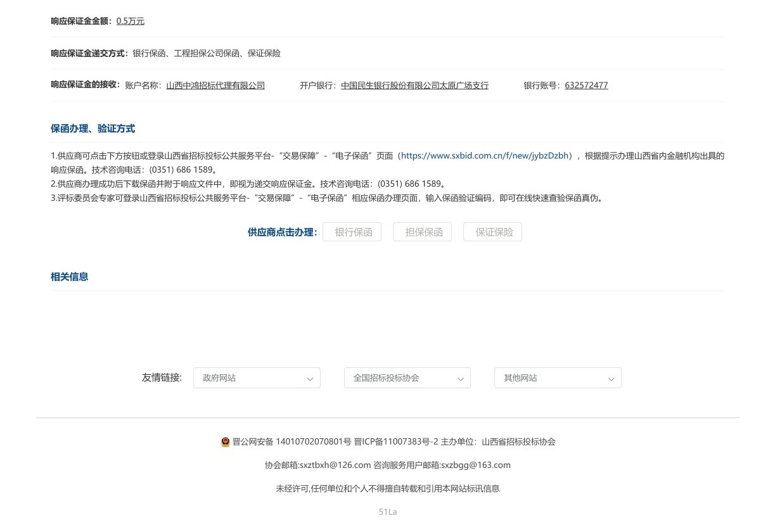Open the sxbid.com.cn jybzDzbh link
775x532 pixels.
click(487, 155)
